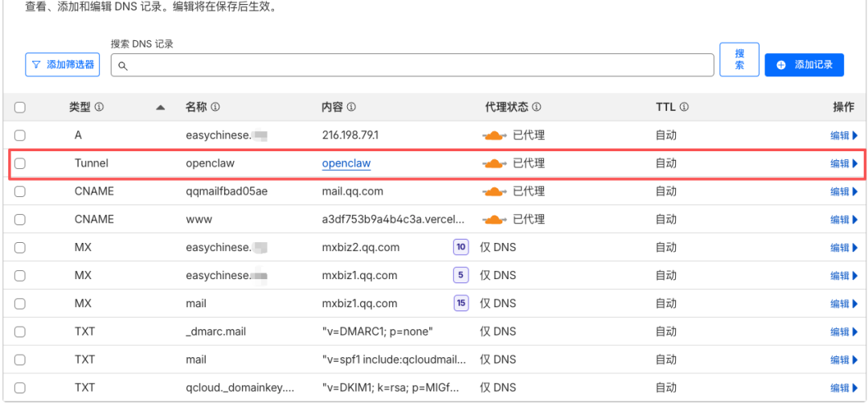The height and width of the screenshot is (403, 868).
Task: Click the orange cloud icon in the www CNAME row
Action: 494,220
